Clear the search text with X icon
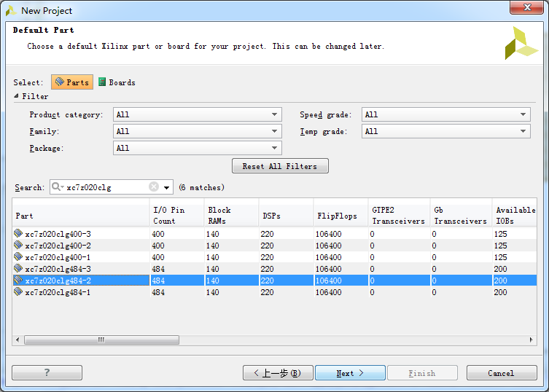 [x=154, y=187]
